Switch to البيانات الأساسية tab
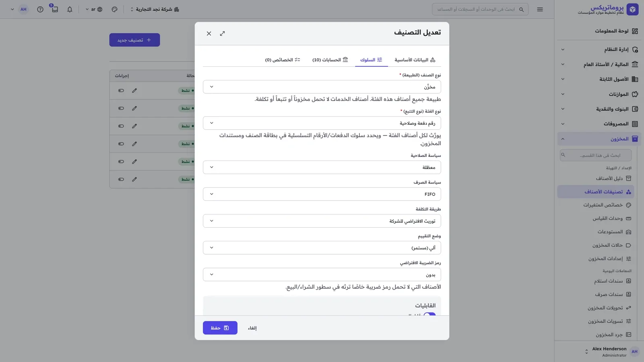Viewport: 644px width, 362px height. pyautogui.click(x=415, y=60)
